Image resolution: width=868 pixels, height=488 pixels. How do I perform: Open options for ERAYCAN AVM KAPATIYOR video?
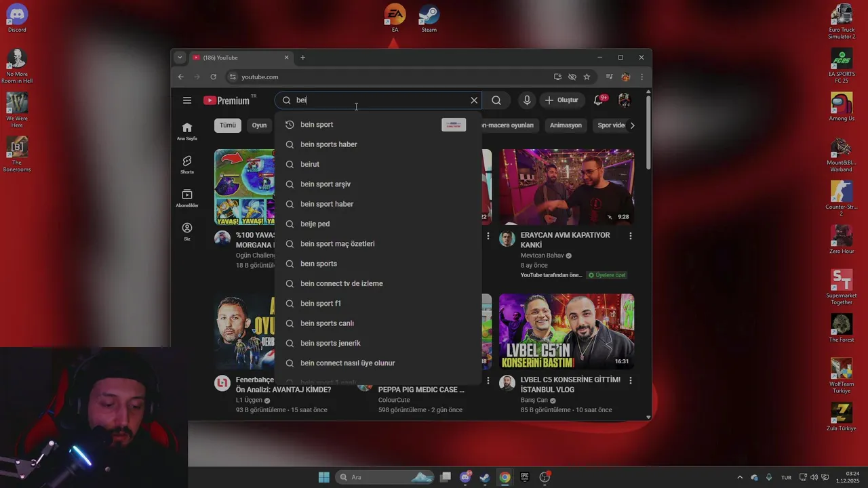click(630, 236)
